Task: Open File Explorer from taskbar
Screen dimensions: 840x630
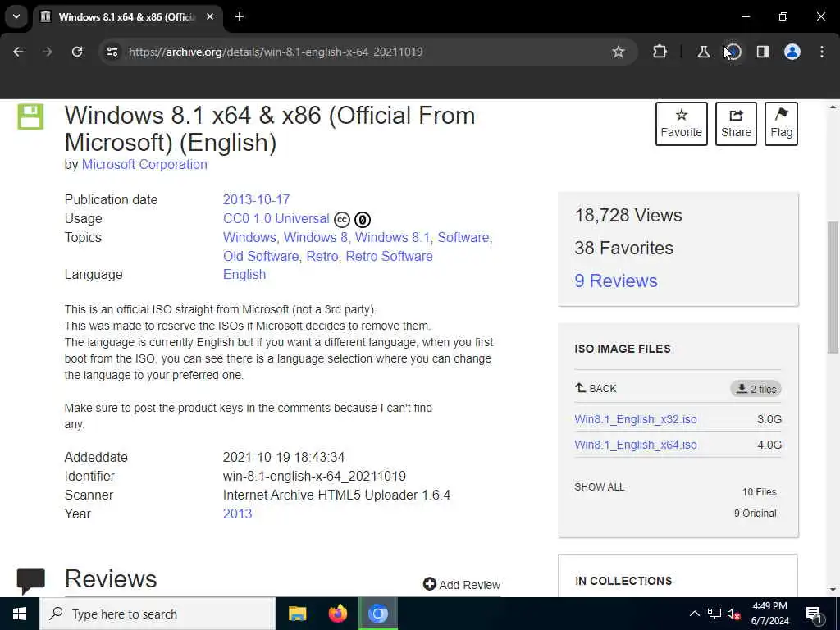Action: [x=297, y=614]
